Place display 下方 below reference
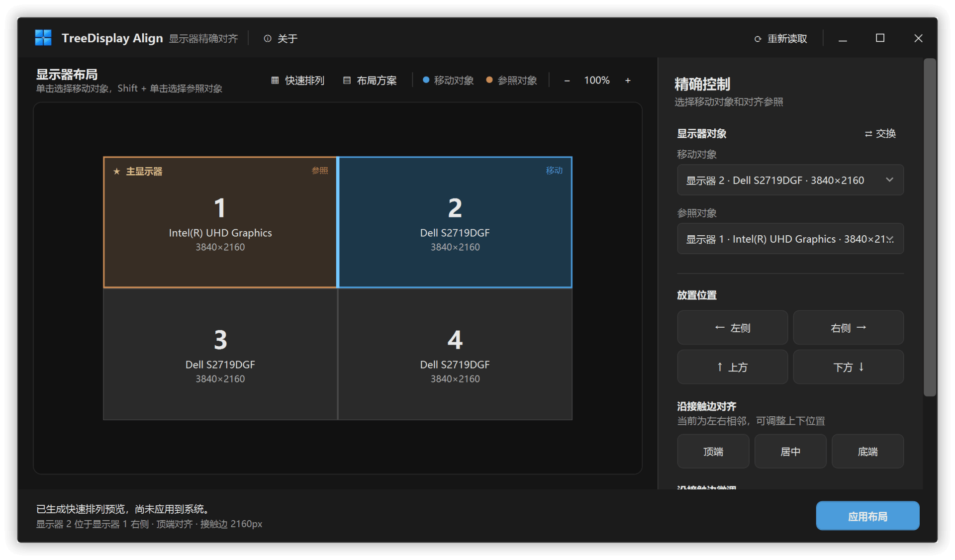The height and width of the screenshot is (560, 955). tap(848, 367)
